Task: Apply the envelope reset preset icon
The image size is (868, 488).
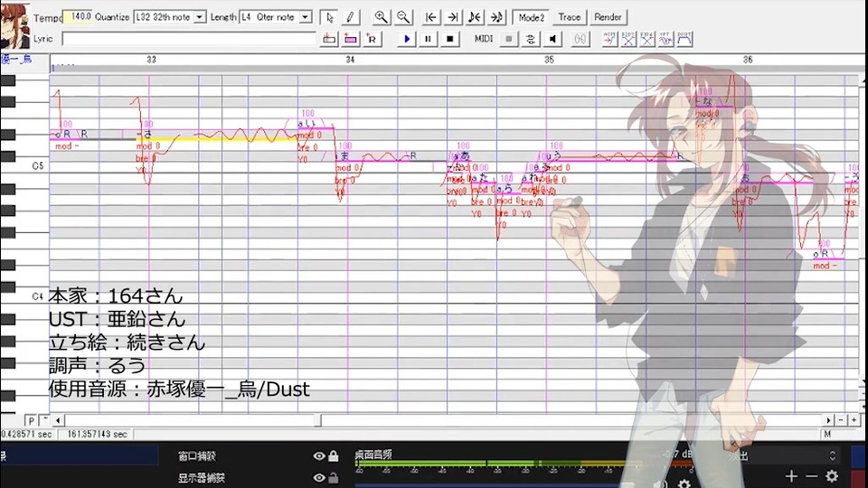Action: [x=684, y=39]
